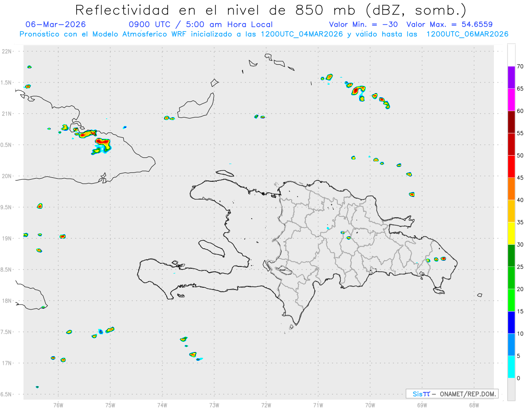532x411 pixels.
Task: Click the longitude axis label '76W'
Action: [58, 405]
